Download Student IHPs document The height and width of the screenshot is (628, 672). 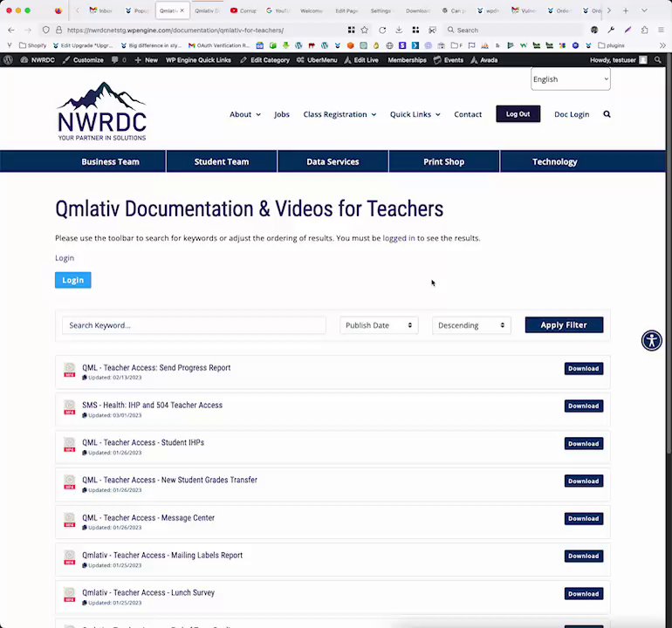click(584, 443)
